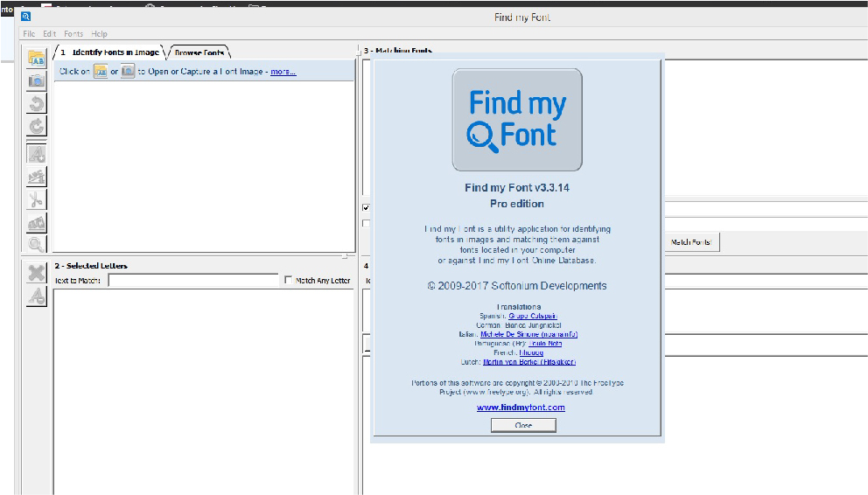Image resolution: width=868 pixels, height=495 pixels.
Task: Click the more... link in hint bar
Action: [283, 72]
